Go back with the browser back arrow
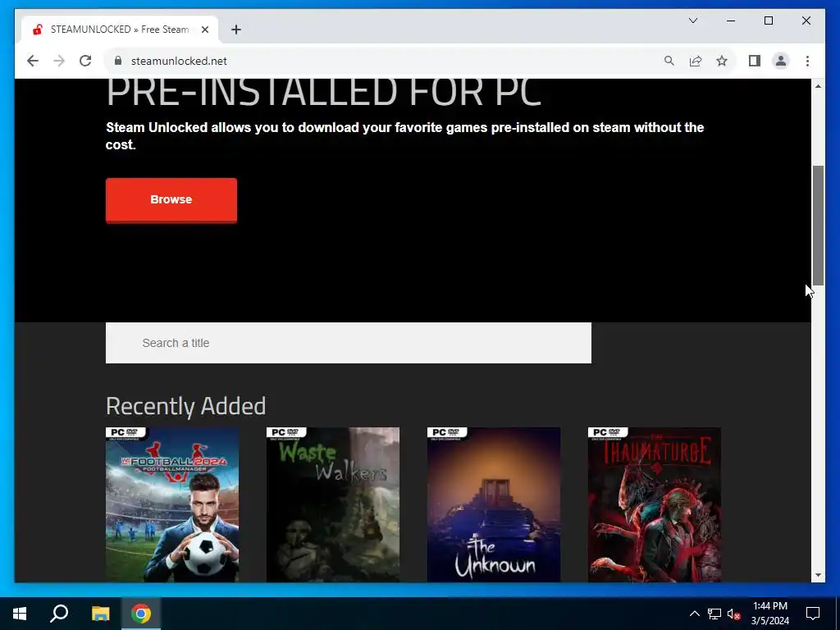This screenshot has width=840, height=630. (33, 61)
